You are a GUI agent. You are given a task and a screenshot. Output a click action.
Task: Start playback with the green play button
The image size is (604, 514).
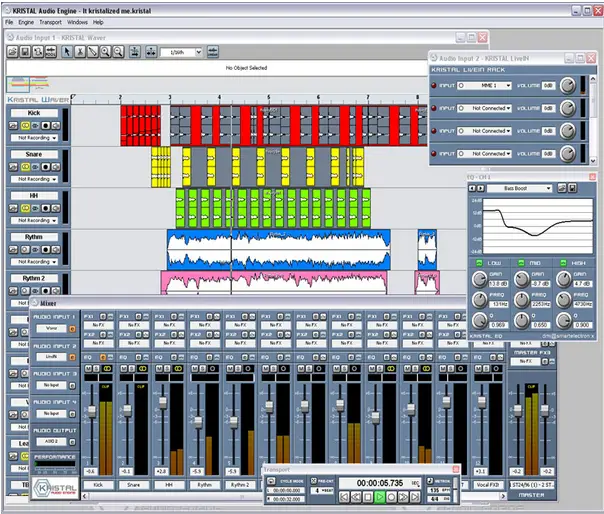pos(380,497)
